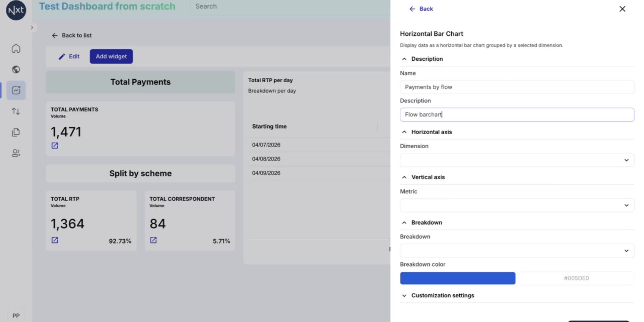Expand the sidebar with the chevron arrow
Viewport: 644px width, 322px height.
pyautogui.click(x=32, y=28)
